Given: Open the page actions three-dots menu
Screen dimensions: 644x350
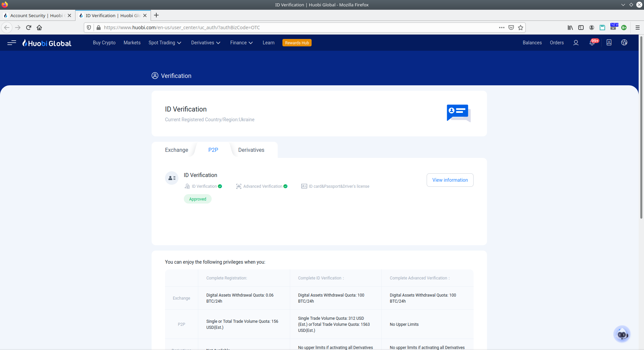Looking at the screenshot, I should 502,28.
